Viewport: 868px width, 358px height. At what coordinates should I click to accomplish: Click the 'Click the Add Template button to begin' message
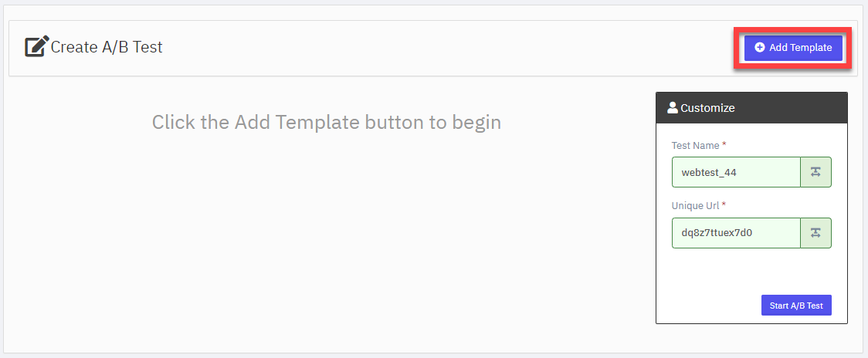tap(327, 122)
